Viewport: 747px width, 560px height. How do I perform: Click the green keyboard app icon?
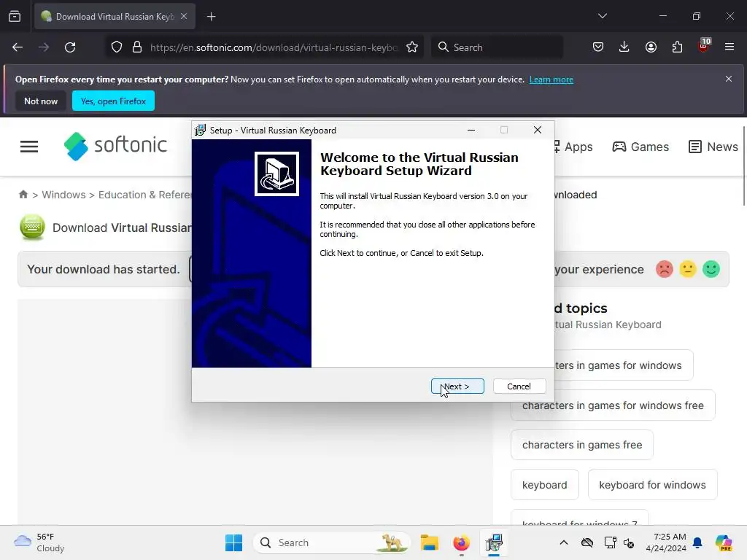pyautogui.click(x=32, y=227)
